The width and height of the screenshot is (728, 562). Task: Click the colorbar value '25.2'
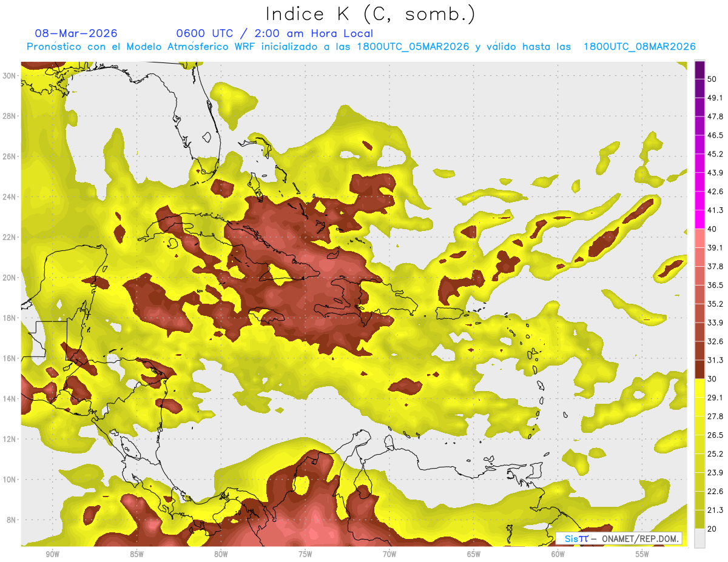tap(715, 454)
